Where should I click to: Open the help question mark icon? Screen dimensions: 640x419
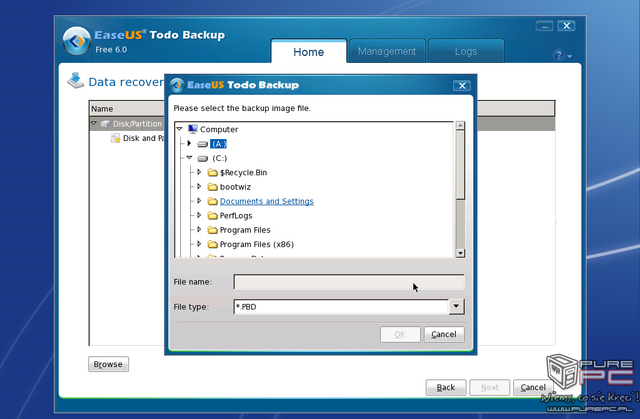(x=558, y=55)
